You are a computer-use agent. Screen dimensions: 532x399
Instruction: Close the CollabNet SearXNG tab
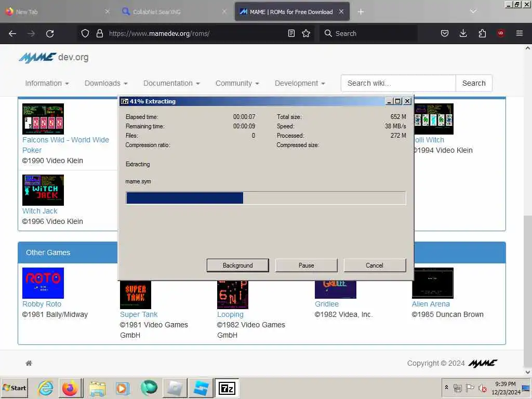224,12
